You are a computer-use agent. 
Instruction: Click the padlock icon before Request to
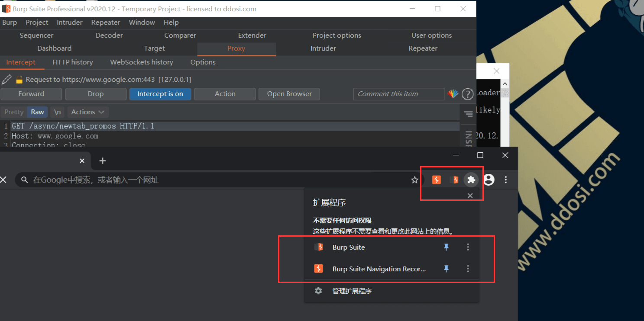click(19, 80)
